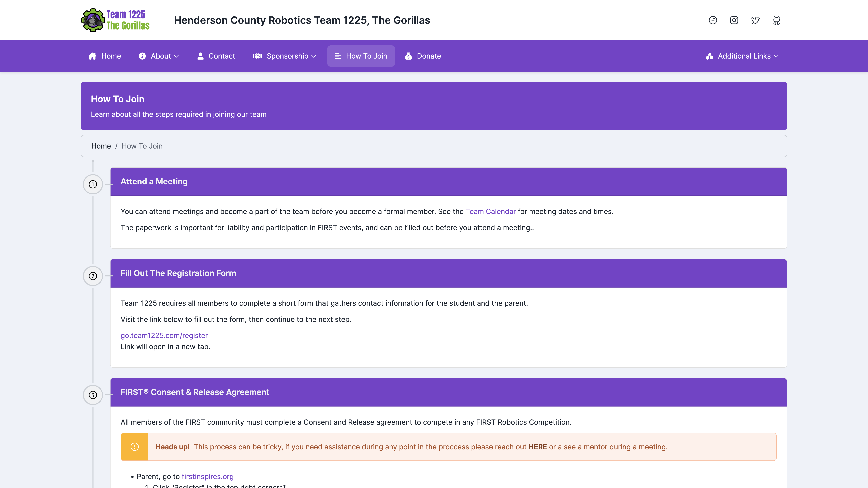The height and width of the screenshot is (488, 868).
Task: Expand the Additional Links dropdown
Action: click(x=742, y=56)
